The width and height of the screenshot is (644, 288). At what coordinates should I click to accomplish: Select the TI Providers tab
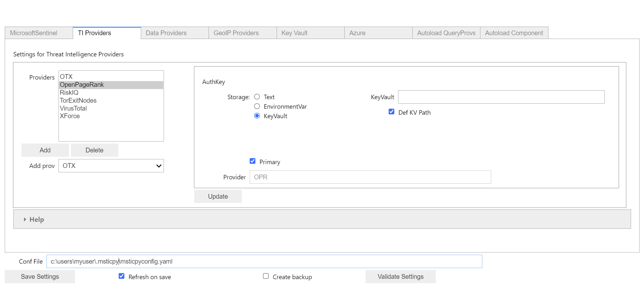[107, 33]
